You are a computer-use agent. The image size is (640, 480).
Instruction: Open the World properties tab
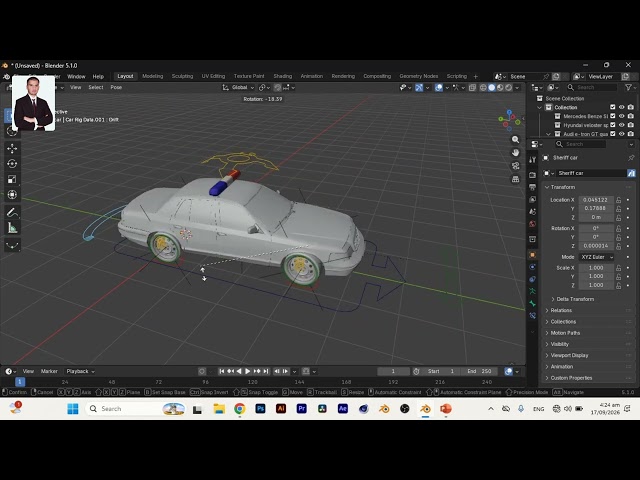(532, 224)
